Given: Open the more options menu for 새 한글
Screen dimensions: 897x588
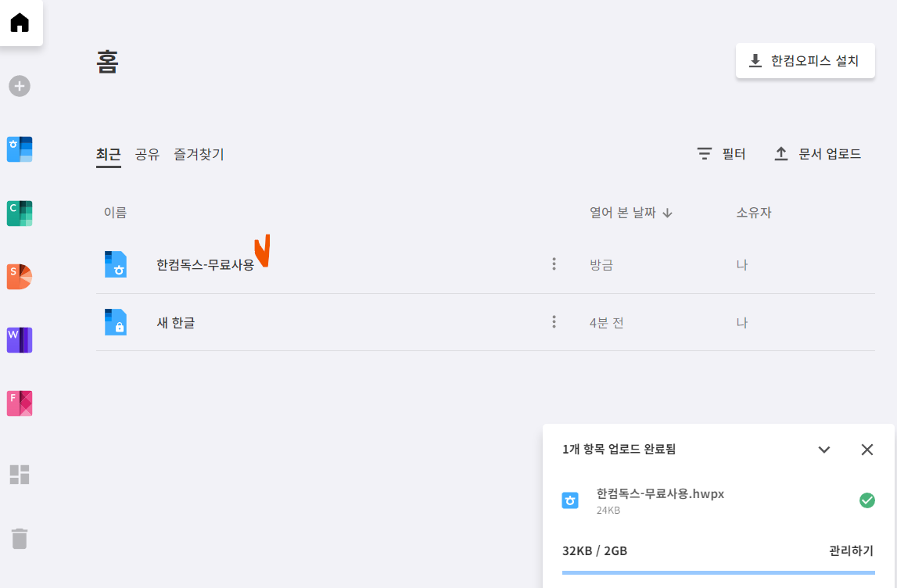Looking at the screenshot, I should click(x=553, y=321).
